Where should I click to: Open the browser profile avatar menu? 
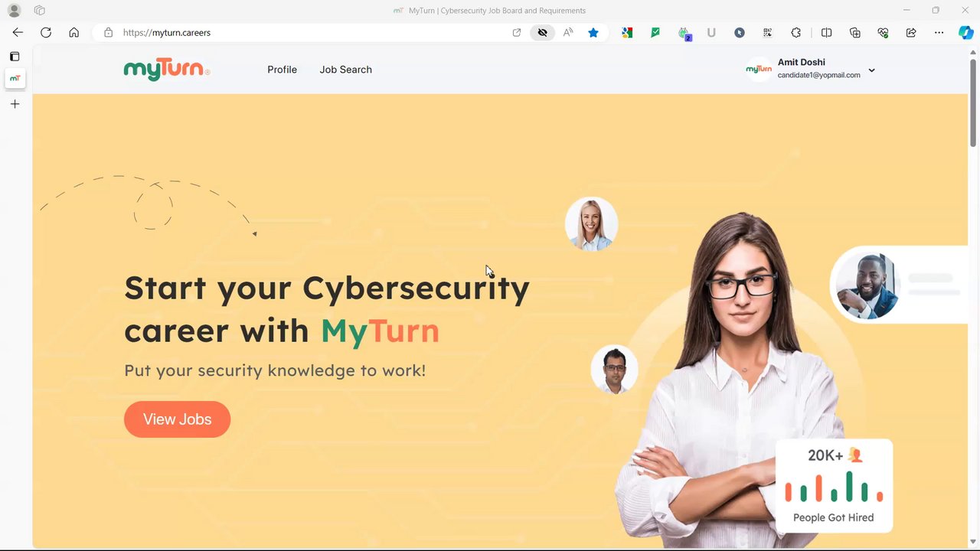[14, 11]
